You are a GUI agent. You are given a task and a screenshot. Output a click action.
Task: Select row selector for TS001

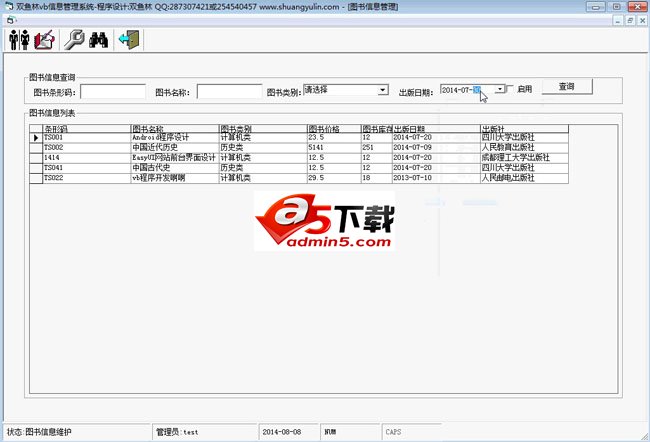(36, 137)
